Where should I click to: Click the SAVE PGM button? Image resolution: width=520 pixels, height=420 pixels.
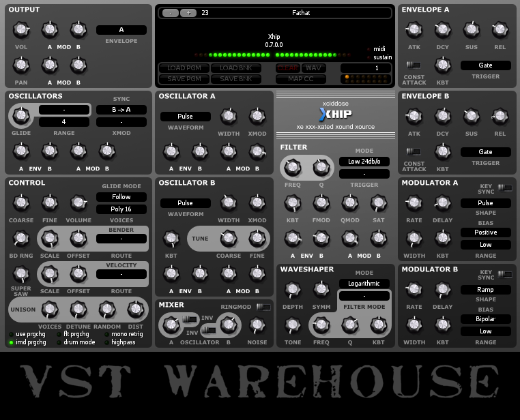[184, 79]
